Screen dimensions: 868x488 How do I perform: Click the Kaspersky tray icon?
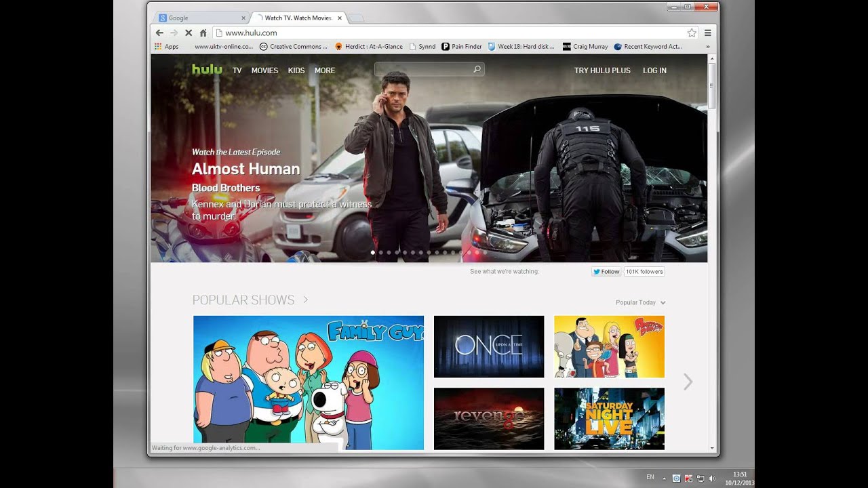coord(688,479)
